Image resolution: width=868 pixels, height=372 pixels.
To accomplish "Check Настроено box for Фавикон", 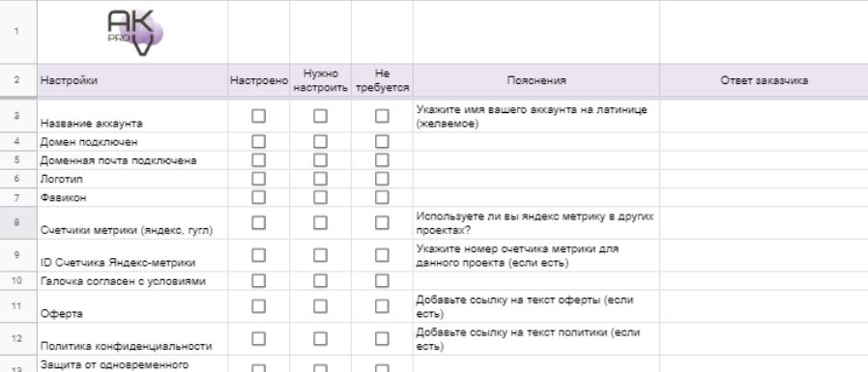I will [258, 196].
